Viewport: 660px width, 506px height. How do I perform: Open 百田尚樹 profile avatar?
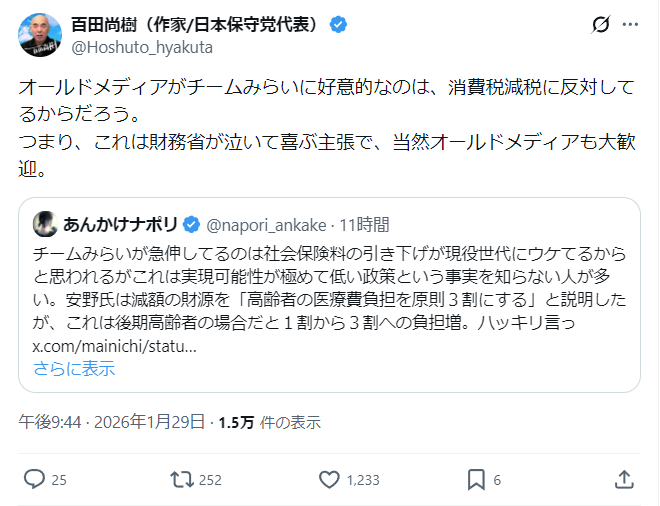click(x=40, y=35)
